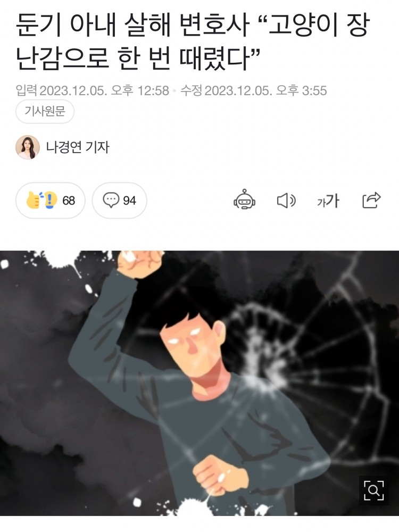Viewport: 399px width, 532px height.
Task: Play article audio with speaker icon
Action: pos(286,201)
